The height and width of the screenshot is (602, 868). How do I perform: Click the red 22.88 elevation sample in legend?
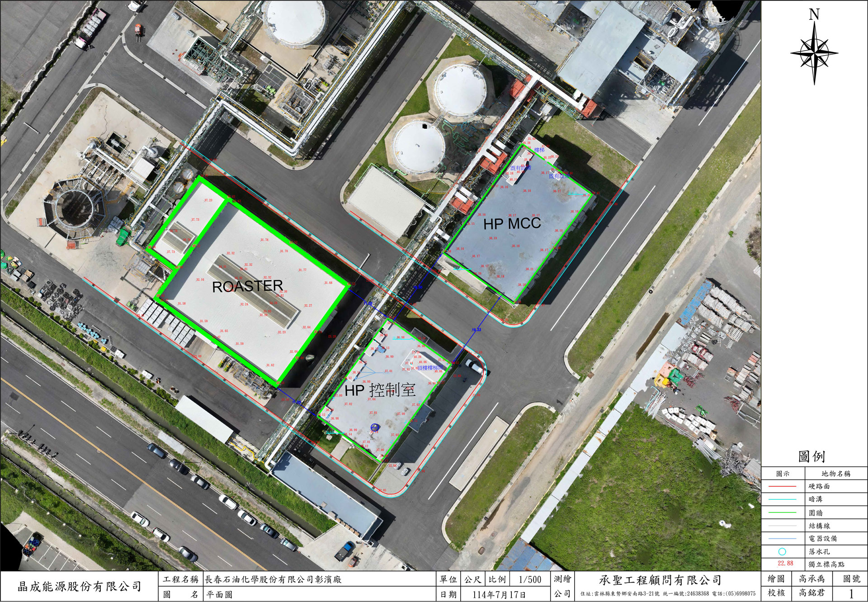(x=785, y=564)
